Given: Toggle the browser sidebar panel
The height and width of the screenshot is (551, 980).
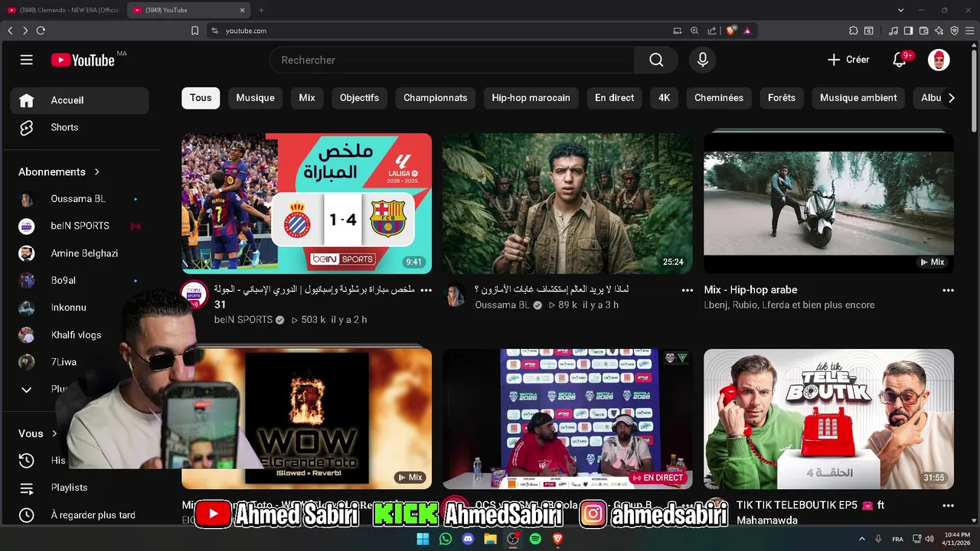Looking at the screenshot, I should click(x=908, y=31).
